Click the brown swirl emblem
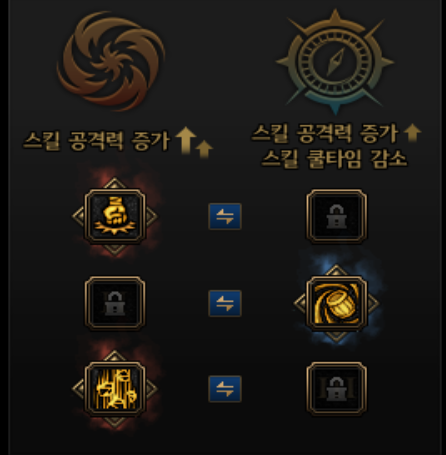The width and height of the screenshot is (446, 455). point(111,61)
